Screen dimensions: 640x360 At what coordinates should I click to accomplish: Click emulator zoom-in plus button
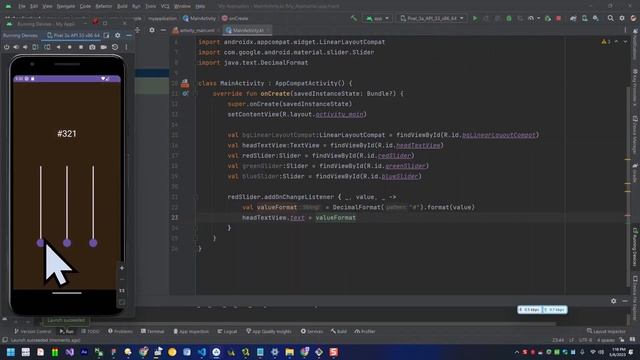tap(122, 268)
